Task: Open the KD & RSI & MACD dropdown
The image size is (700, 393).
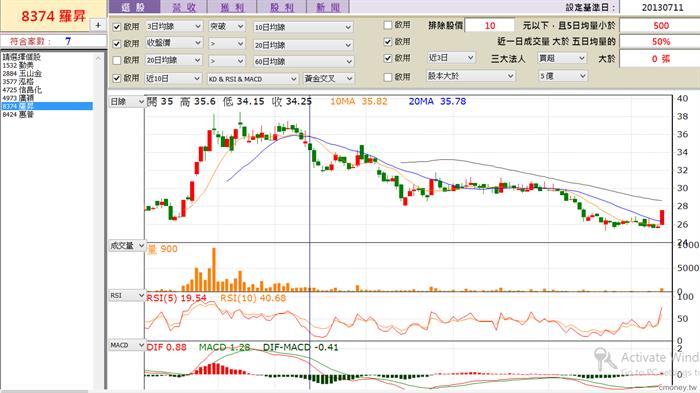Action: (253, 79)
